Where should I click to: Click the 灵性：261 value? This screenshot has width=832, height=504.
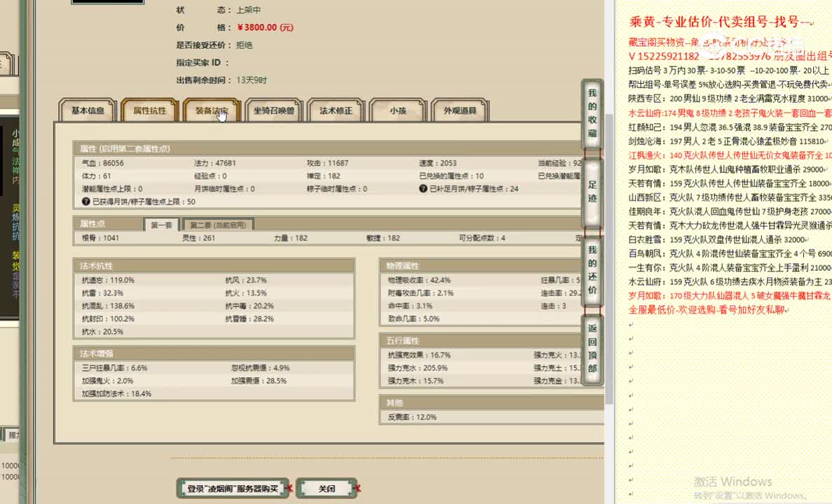(198, 238)
